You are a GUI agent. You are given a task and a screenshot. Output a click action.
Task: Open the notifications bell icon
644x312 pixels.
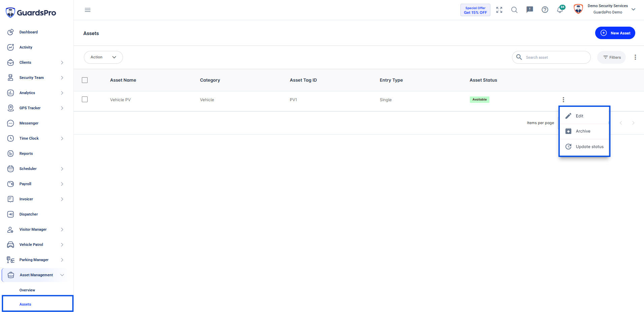pos(560,10)
